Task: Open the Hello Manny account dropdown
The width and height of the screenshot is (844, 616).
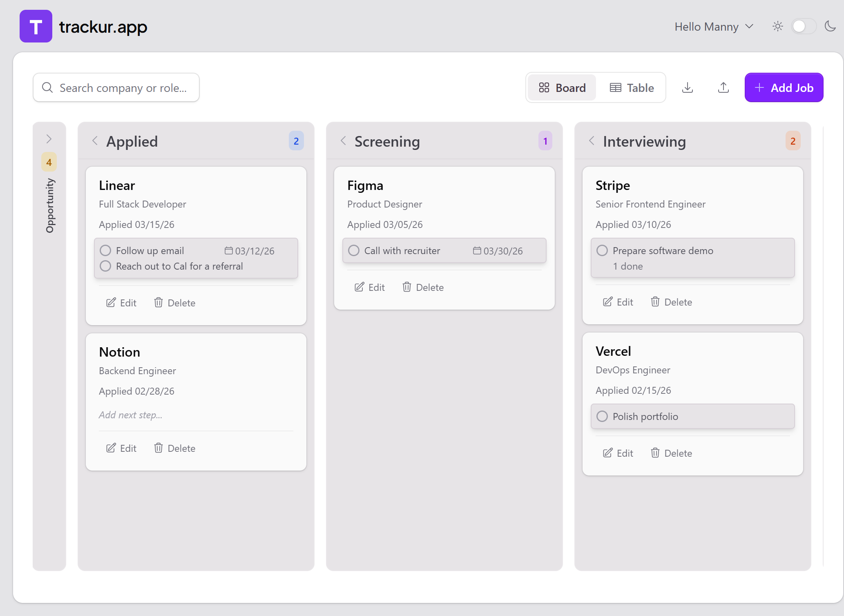Action: (714, 26)
